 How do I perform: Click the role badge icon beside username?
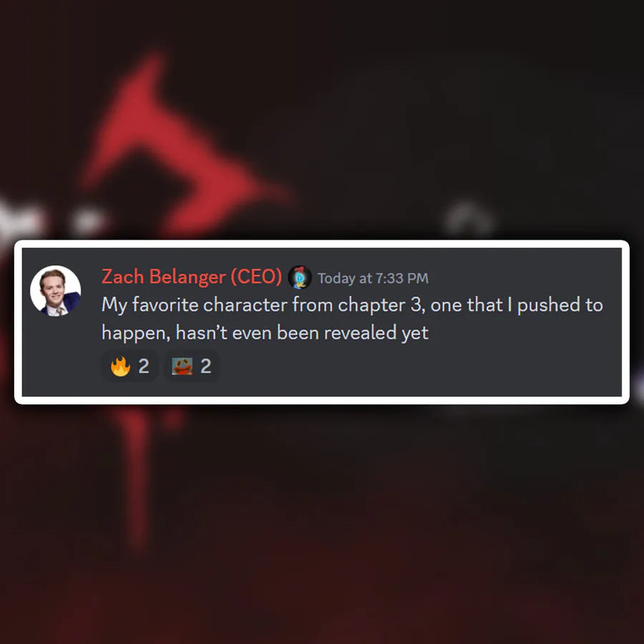coord(299,277)
